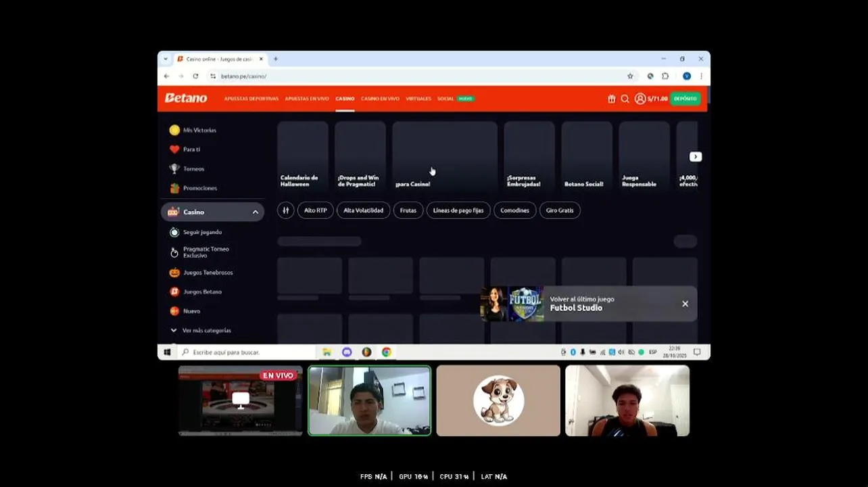This screenshot has width=868, height=487.
Task: Open Drops and Win de Pragmatic card
Action: 360,156
